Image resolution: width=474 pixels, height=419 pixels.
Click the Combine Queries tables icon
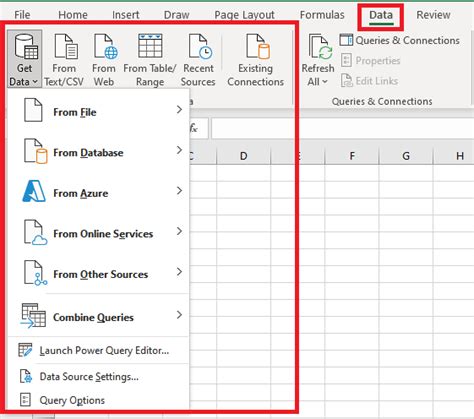[x=33, y=315]
